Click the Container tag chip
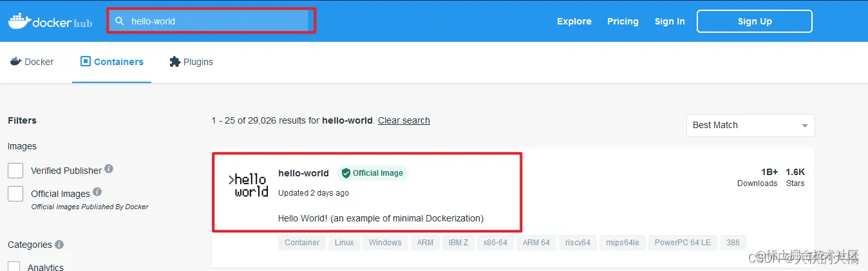The height and width of the screenshot is (271, 868). coord(302,243)
